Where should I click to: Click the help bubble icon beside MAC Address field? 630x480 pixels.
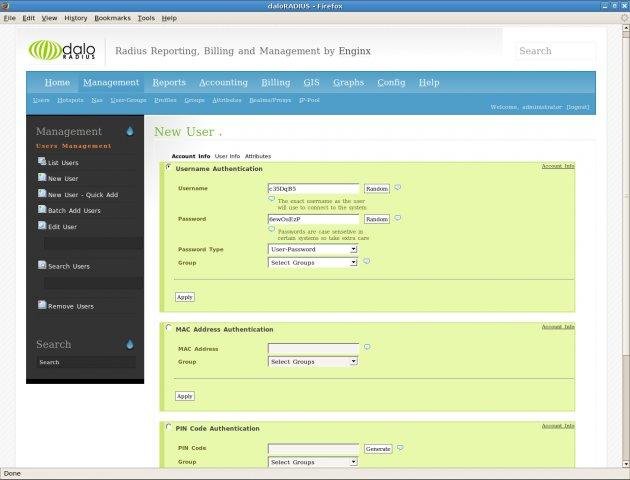click(367, 347)
